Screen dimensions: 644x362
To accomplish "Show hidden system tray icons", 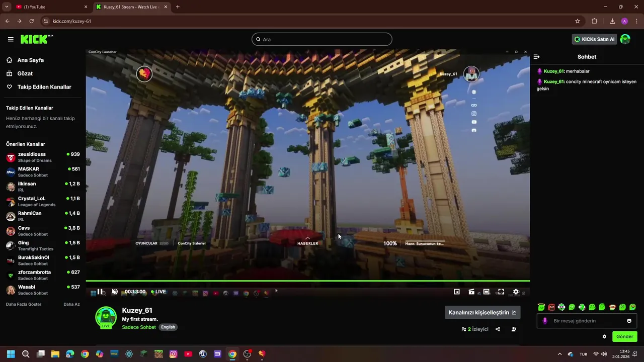I will pos(559,354).
